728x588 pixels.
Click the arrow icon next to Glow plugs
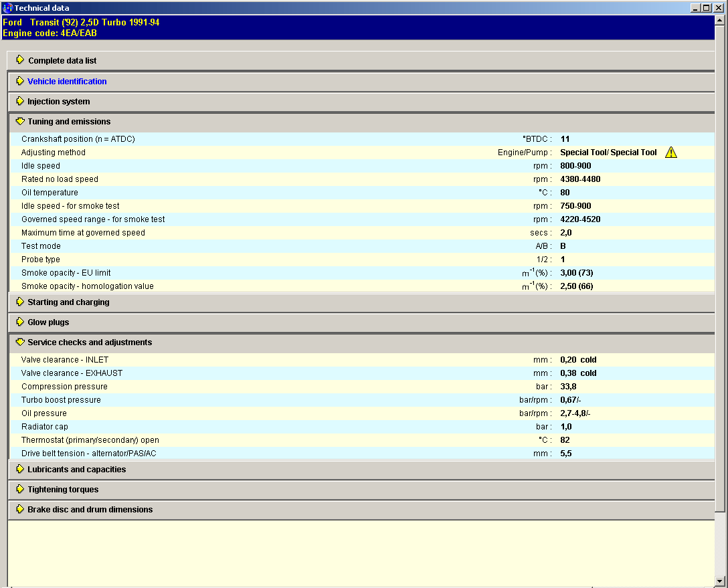click(x=20, y=322)
